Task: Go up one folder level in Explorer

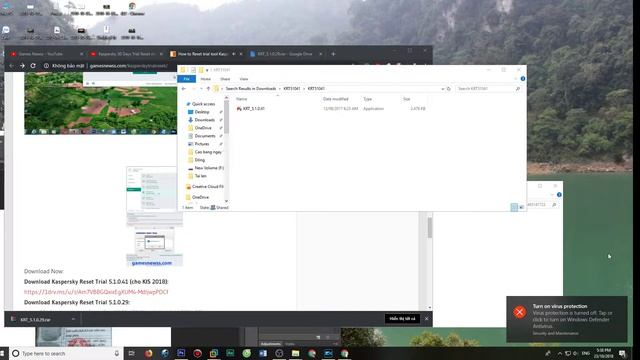Action: click(x=208, y=89)
